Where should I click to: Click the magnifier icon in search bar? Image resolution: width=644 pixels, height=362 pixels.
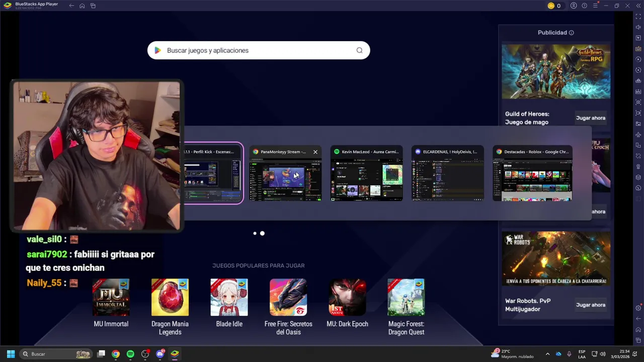pyautogui.click(x=359, y=50)
